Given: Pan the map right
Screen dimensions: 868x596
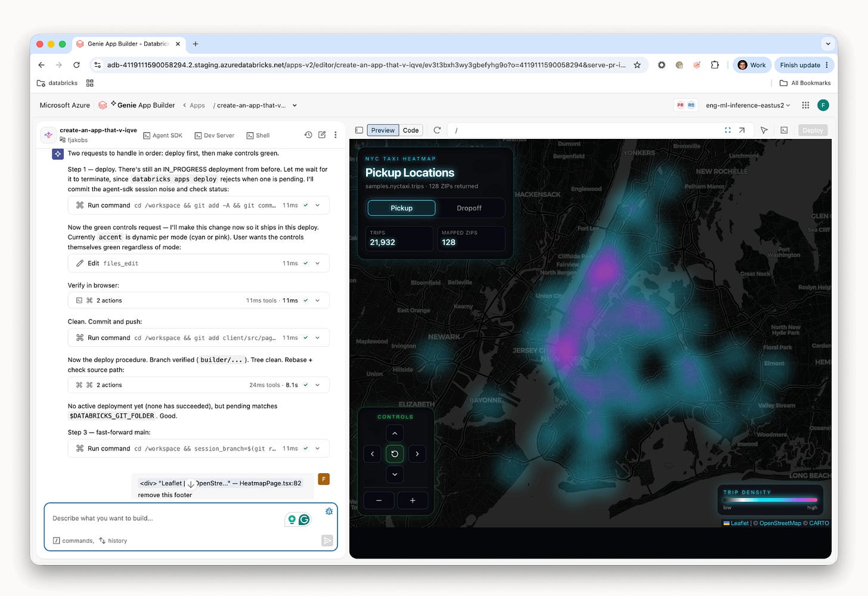Looking at the screenshot, I should click(x=417, y=454).
